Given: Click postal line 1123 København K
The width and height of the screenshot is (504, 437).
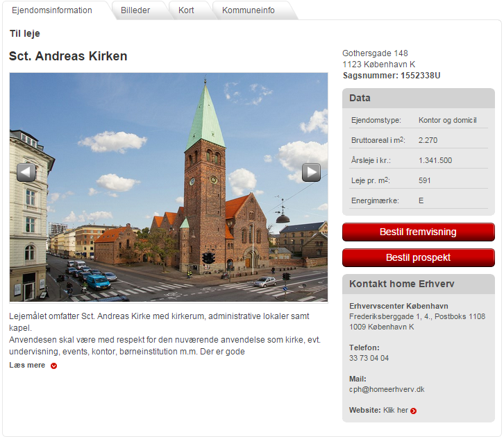Looking at the screenshot, I should pyautogui.click(x=378, y=65).
